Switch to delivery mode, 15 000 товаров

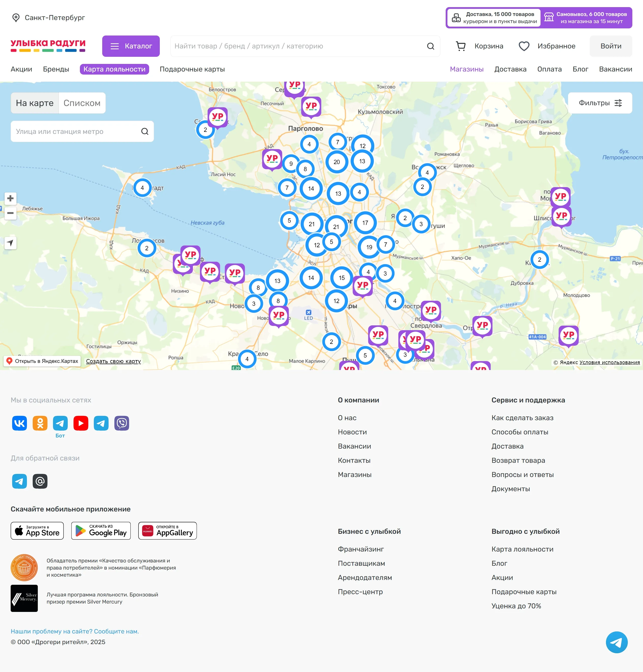pyautogui.click(x=494, y=18)
